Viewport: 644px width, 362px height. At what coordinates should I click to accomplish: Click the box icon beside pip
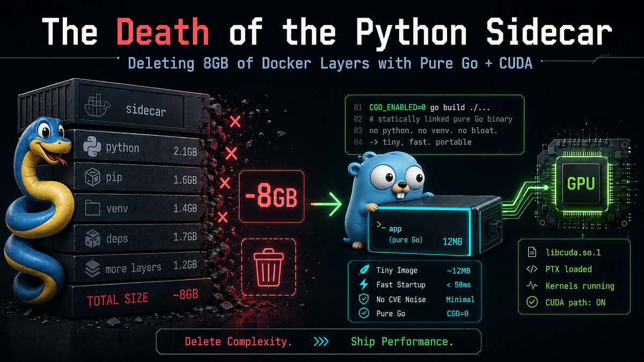tap(92, 178)
